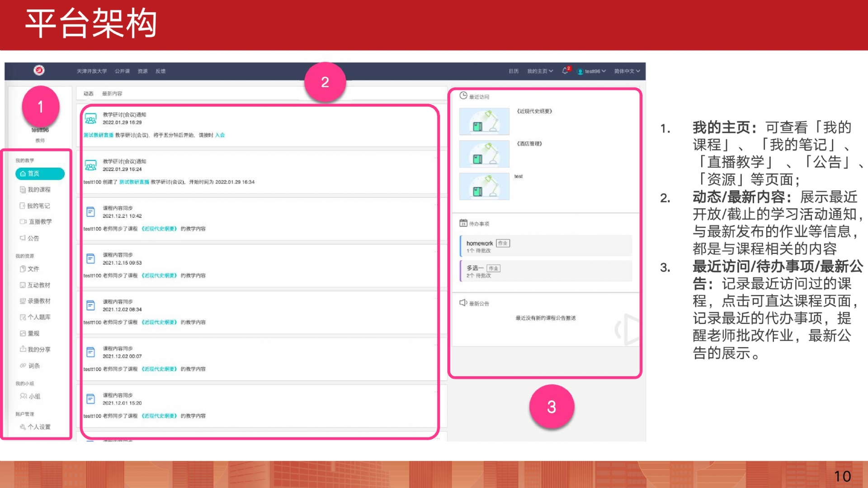Open 公告 in the sidebar

tap(33, 238)
